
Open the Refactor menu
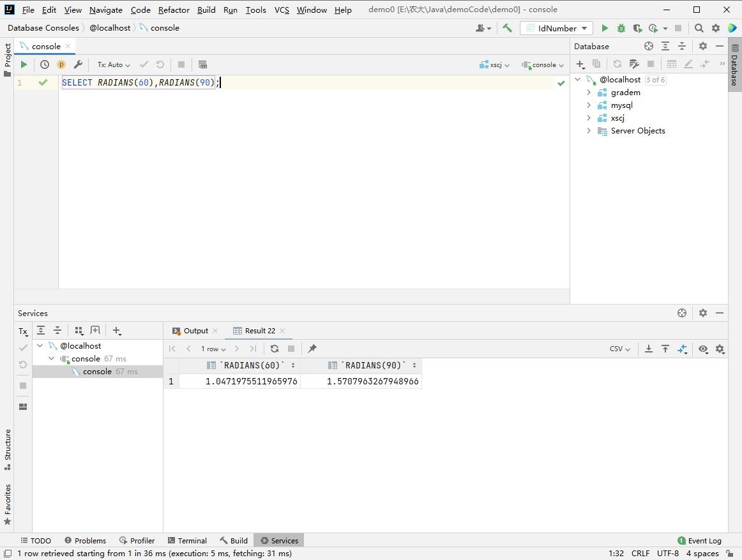point(174,10)
